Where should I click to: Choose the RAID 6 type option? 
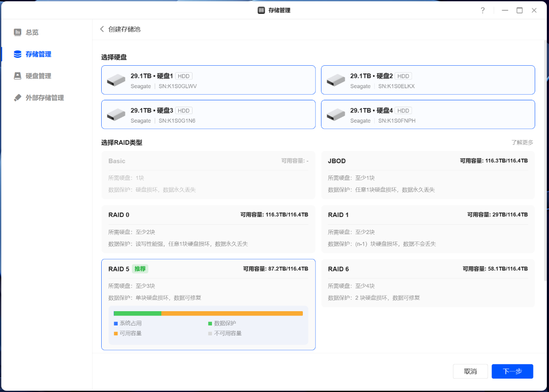point(427,283)
